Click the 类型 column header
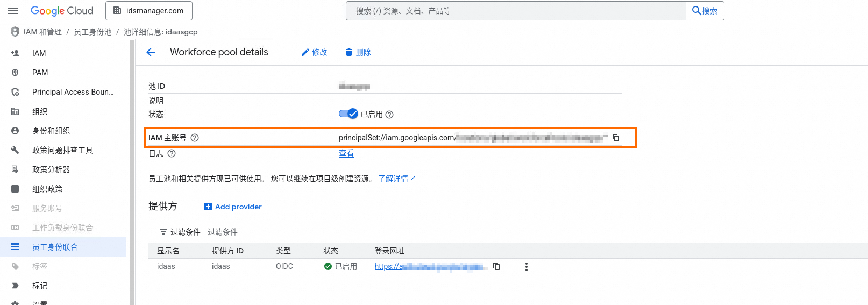 [283, 251]
